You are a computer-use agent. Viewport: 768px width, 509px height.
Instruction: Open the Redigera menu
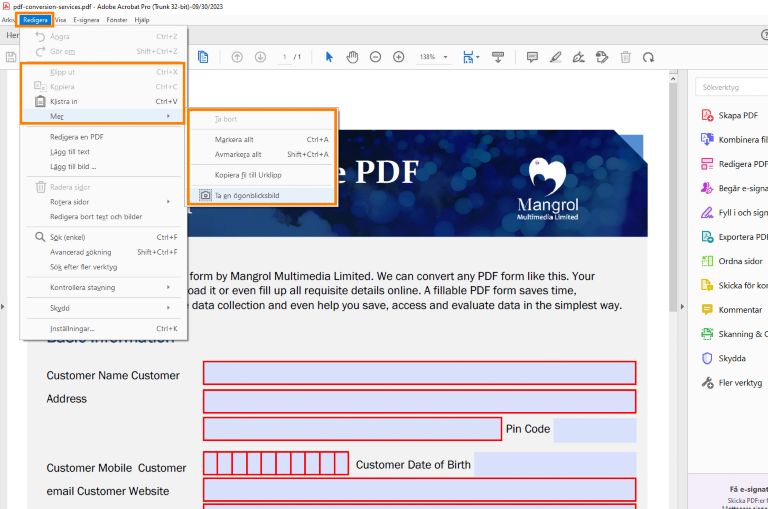(x=35, y=20)
